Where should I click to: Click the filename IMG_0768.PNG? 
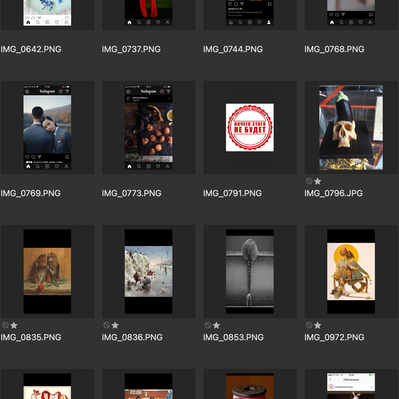pos(334,49)
